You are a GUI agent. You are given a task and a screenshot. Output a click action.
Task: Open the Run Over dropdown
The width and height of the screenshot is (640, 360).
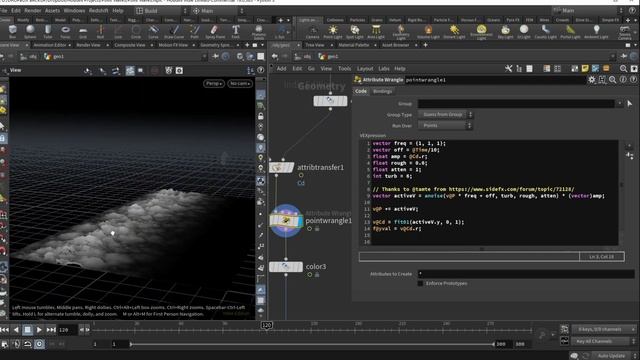pos(445,126)
